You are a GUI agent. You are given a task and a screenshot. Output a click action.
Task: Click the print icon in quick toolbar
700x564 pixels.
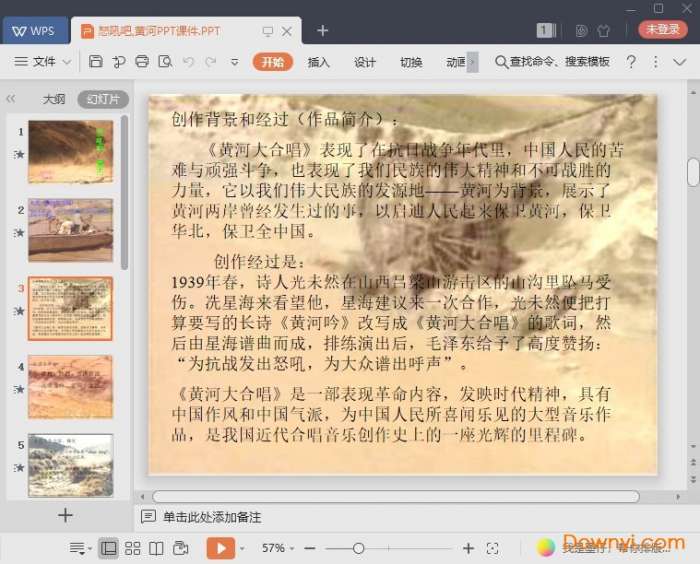(x=142, y=61)
